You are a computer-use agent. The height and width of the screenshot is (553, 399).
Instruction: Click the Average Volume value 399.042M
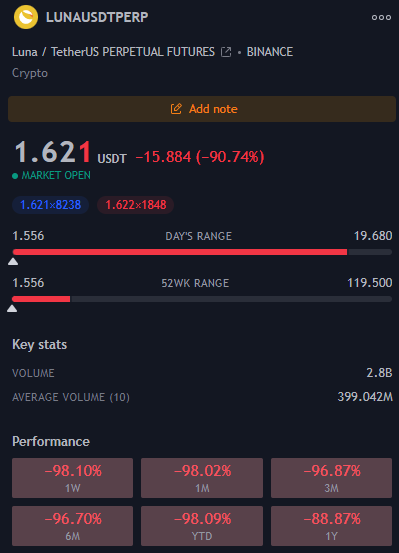tap(365, 397)
